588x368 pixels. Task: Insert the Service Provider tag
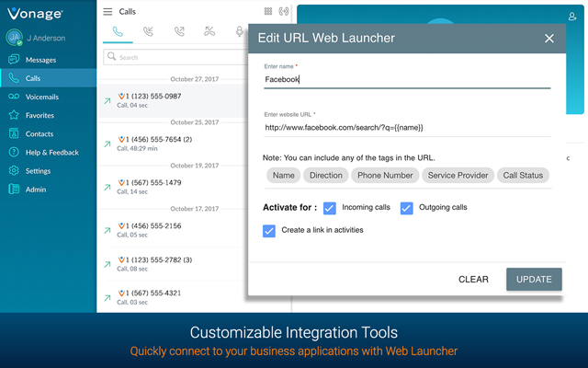(x=458, y=176)
